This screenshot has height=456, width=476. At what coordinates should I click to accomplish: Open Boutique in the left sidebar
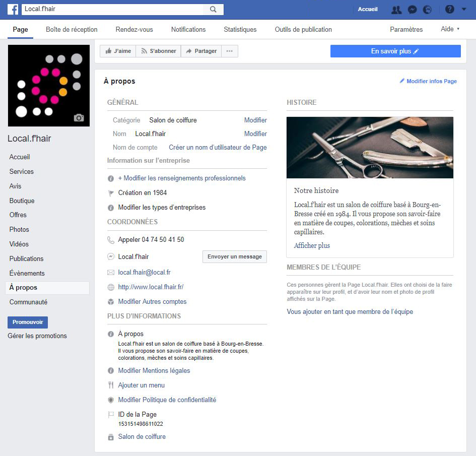(x=22, y=201)
